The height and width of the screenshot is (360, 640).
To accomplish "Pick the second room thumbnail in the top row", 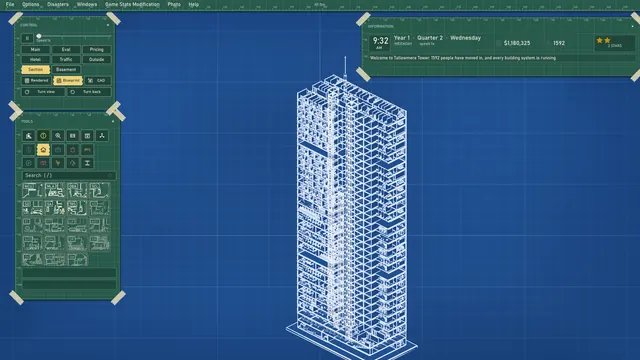I will click(55, 191).
